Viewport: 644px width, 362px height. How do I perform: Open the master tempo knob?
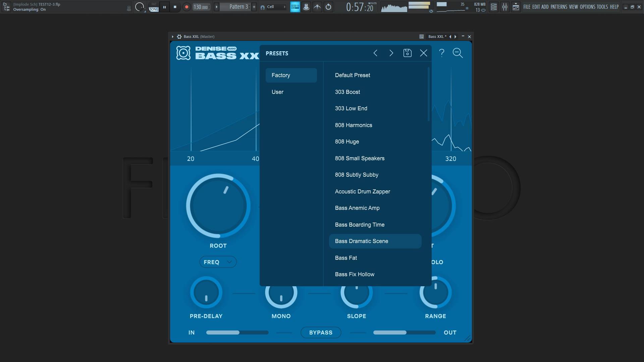coord(139,7)
